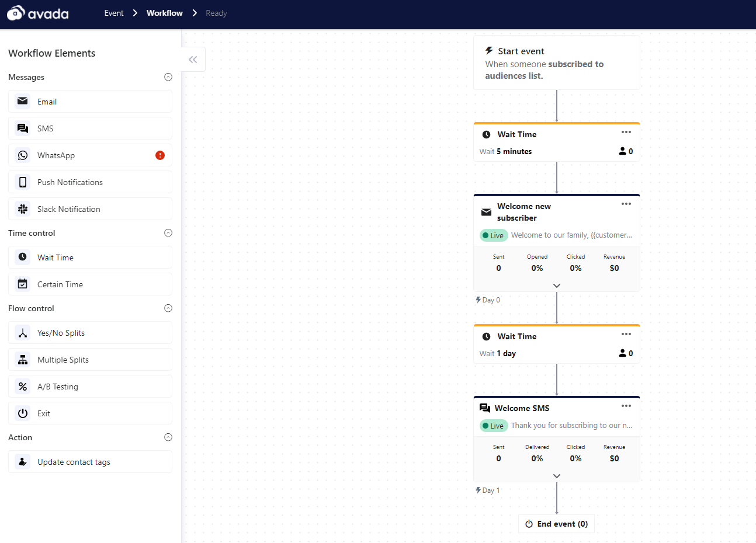The image size is (756, 543).
Task: Collapse the Flow control section
Action: (168, 308)
